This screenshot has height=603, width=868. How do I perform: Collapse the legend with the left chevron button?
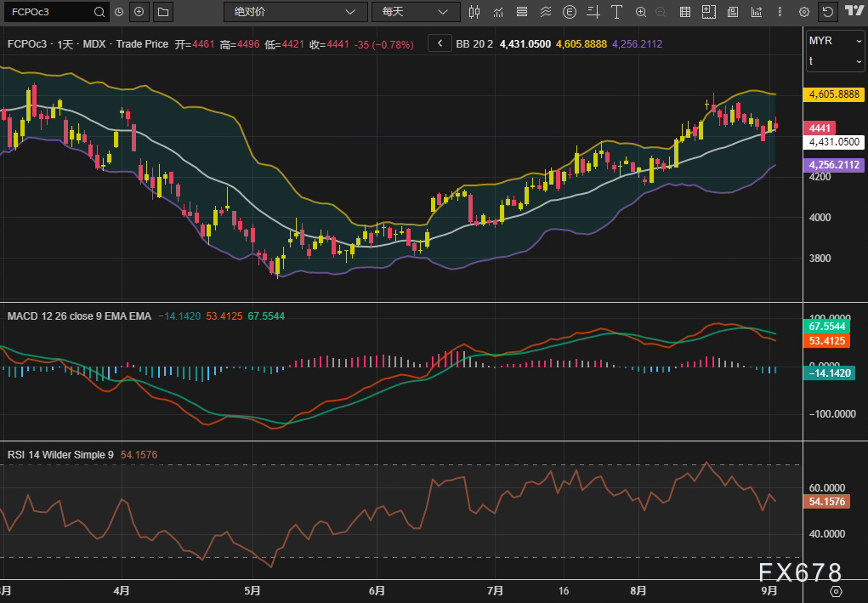pyautogui.click(x=440, y=43)
